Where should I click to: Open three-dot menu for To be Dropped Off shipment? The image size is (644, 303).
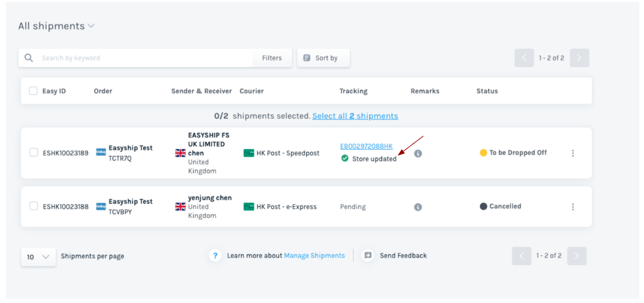(573, 153)
